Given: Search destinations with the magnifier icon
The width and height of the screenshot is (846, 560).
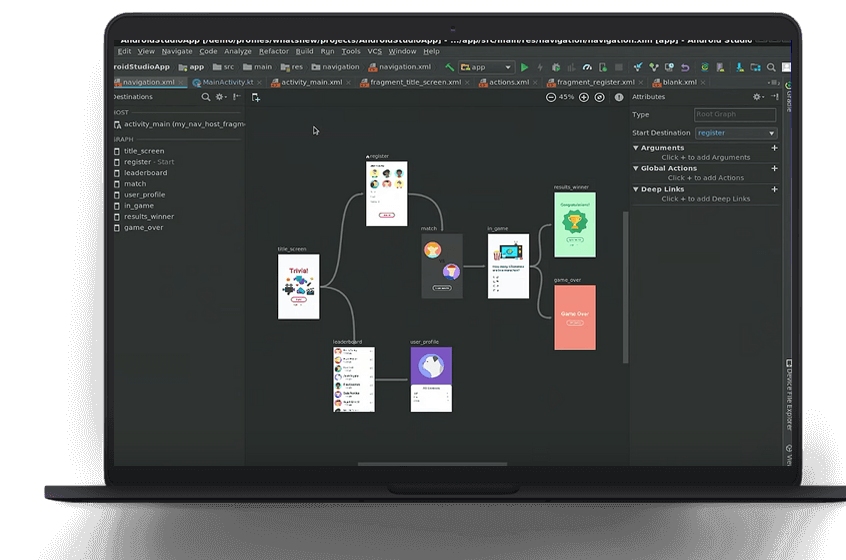Looking at the screenshot, I should tap(206, 97).
